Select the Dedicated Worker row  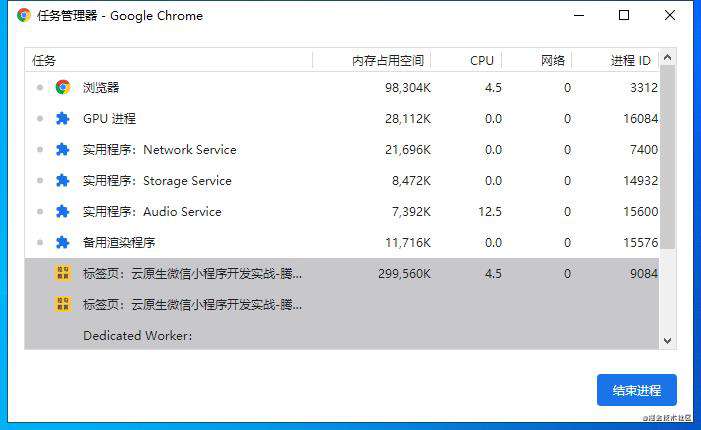342,335
